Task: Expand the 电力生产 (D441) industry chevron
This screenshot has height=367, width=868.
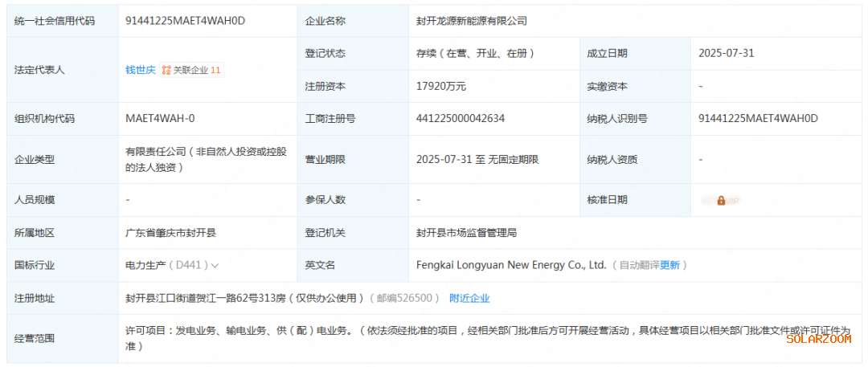Action: point(215,265)
